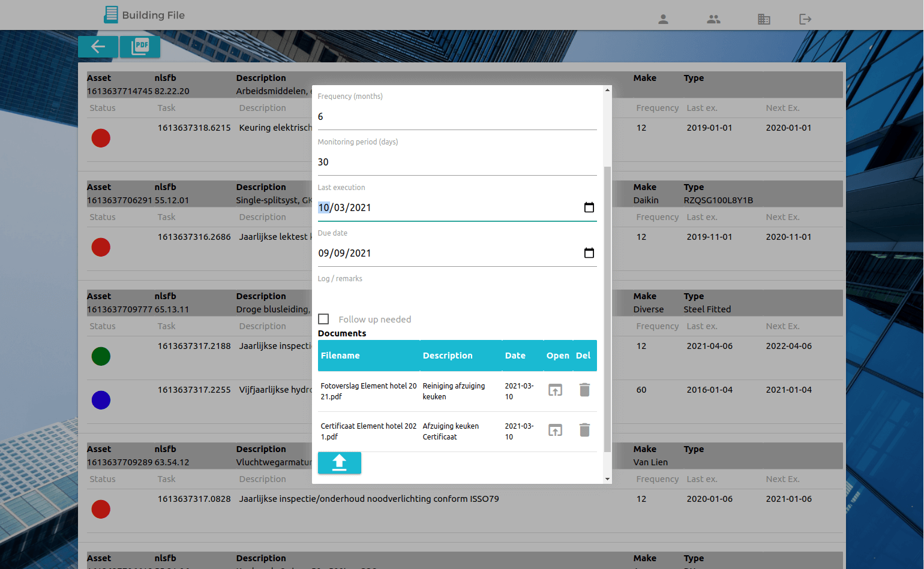Click the Building File logo icon
Viewport: 924px width, 569px height.
111,15
